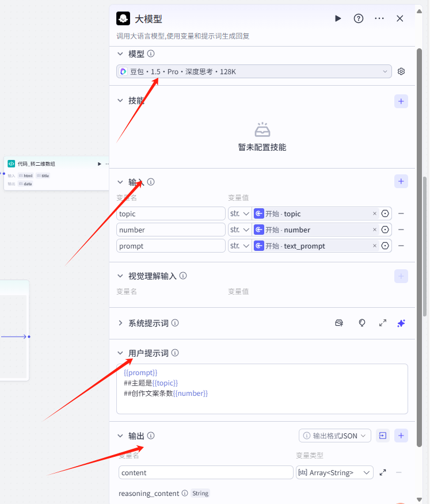
Task: Click the panel vertical scrollbar
Action: (419, 247)
